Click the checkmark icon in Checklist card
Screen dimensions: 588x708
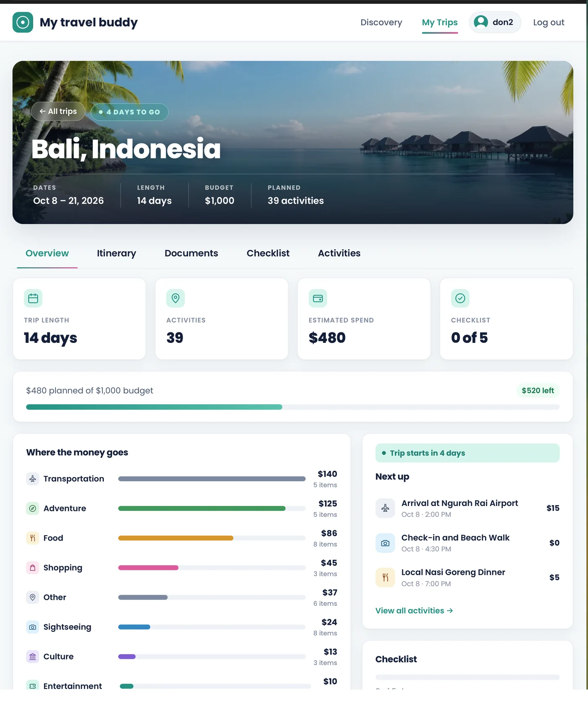460,298
